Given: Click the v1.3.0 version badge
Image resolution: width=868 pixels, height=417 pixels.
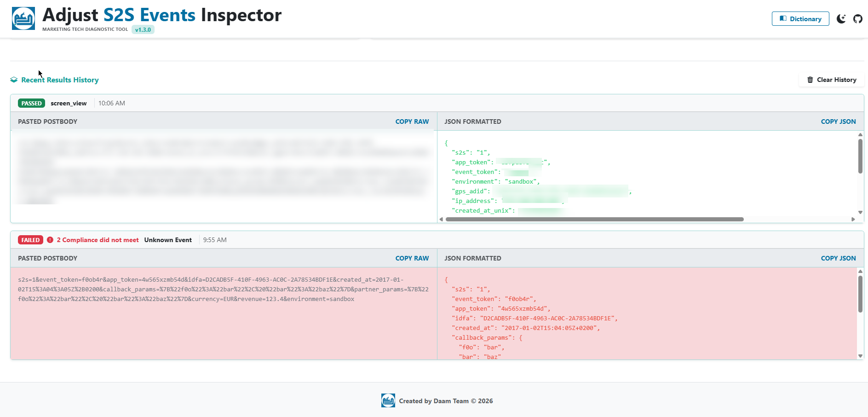Looking at the screenshot, I should 143,29.
